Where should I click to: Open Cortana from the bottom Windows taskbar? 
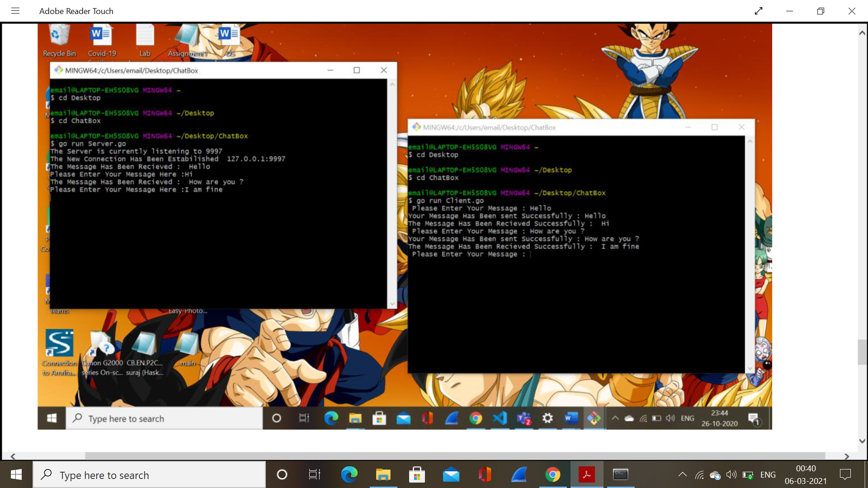click(x=282, y=475)
